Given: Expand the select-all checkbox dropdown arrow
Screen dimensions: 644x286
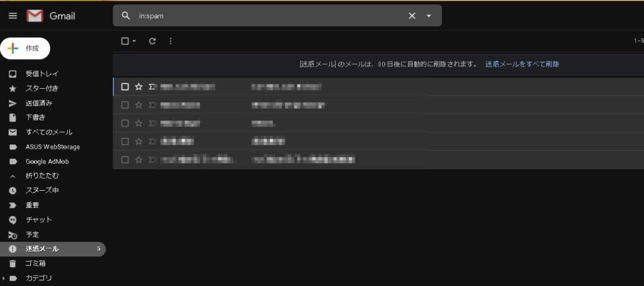Looking at the screenshot, I should pos(134,42).
